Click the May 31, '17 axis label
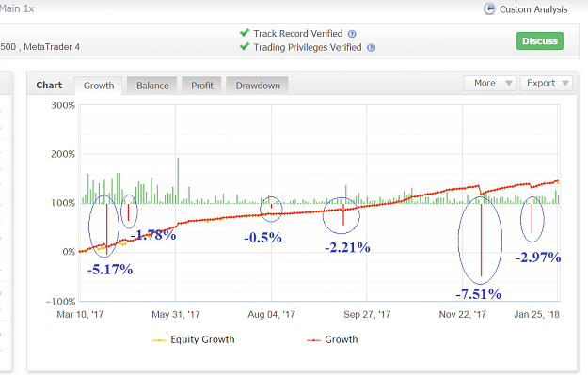The width and height of the screenshot is (588, 375). (x=176, y=314)
